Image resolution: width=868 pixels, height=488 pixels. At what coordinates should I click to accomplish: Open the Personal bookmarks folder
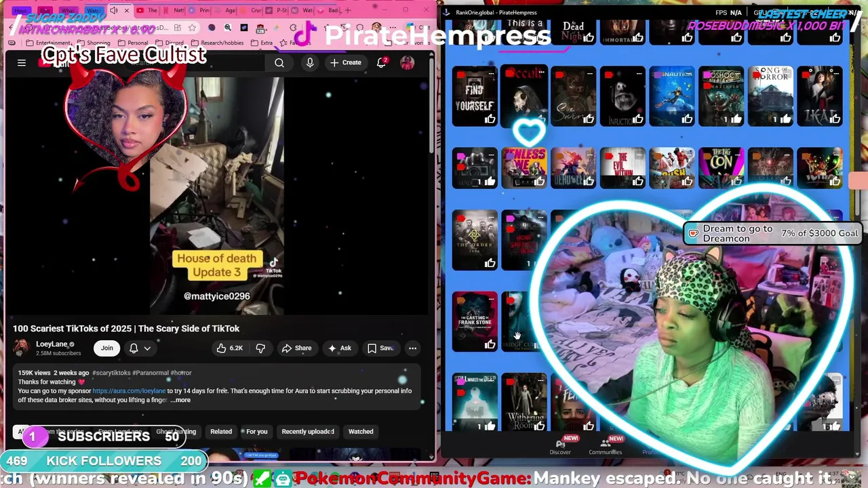pyautogui.click(x=134, y=43)
